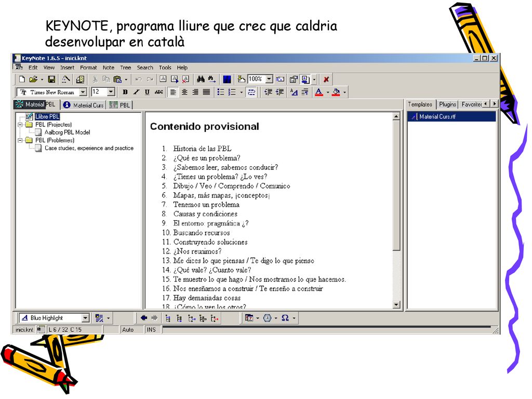Open a file with the folder icon
The image size is (532, 399).
(33, 79)
